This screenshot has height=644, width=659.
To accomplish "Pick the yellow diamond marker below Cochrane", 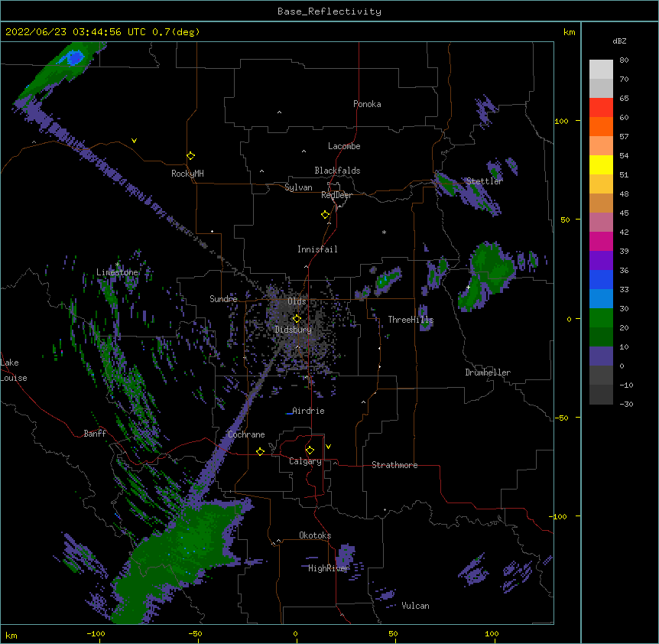I will 260,451.
